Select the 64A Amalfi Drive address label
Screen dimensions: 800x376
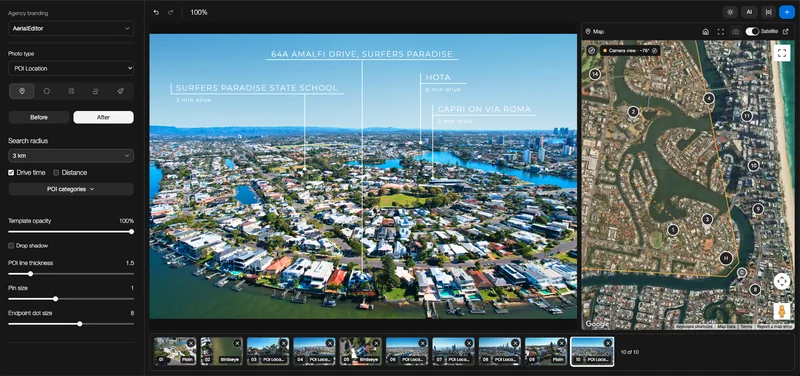click(x=362, y=54)
